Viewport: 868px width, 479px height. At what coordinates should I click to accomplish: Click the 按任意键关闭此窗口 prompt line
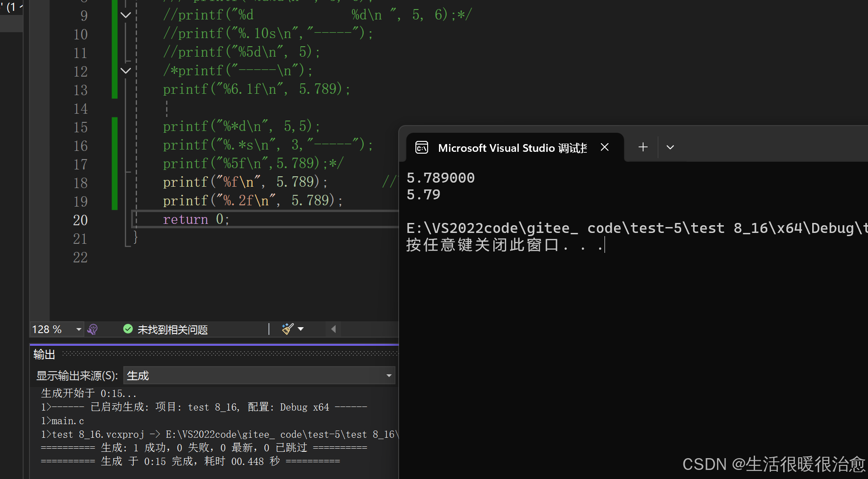click(505, 245)
